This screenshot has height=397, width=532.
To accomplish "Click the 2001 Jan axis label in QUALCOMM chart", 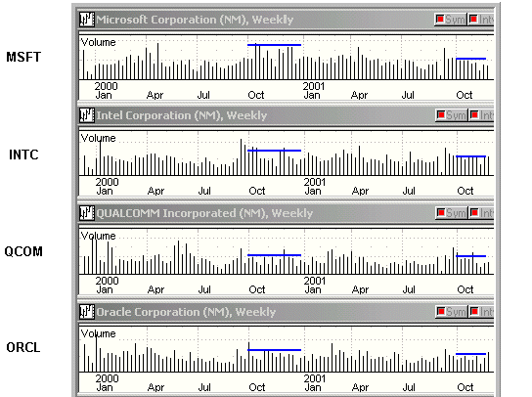I will coord(315,285).
